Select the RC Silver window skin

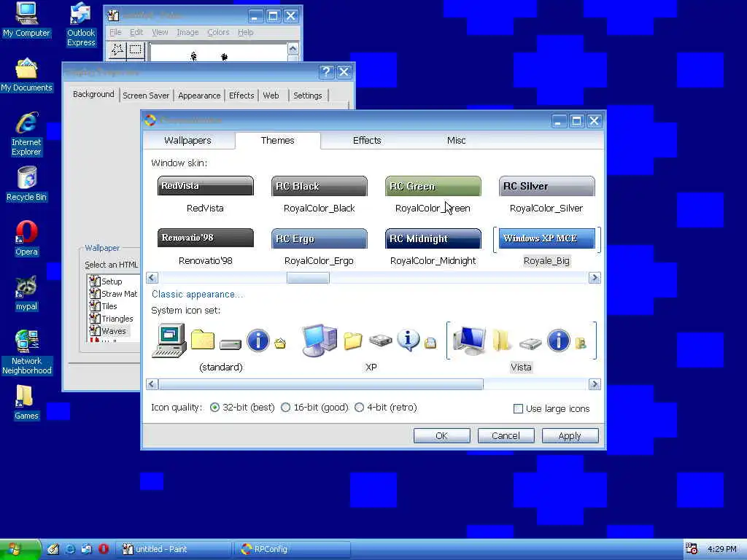(x=546, y=186)
